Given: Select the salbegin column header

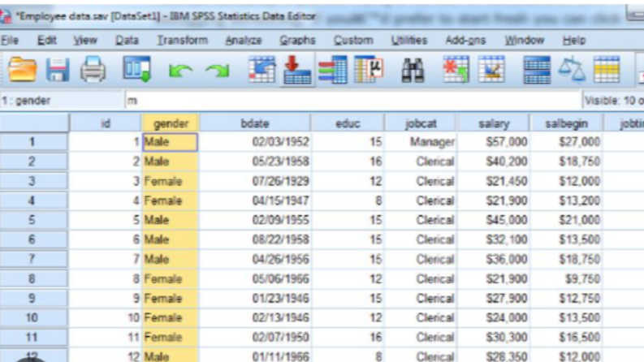Looking at the screenshot, I should click(x=566, y=123).
